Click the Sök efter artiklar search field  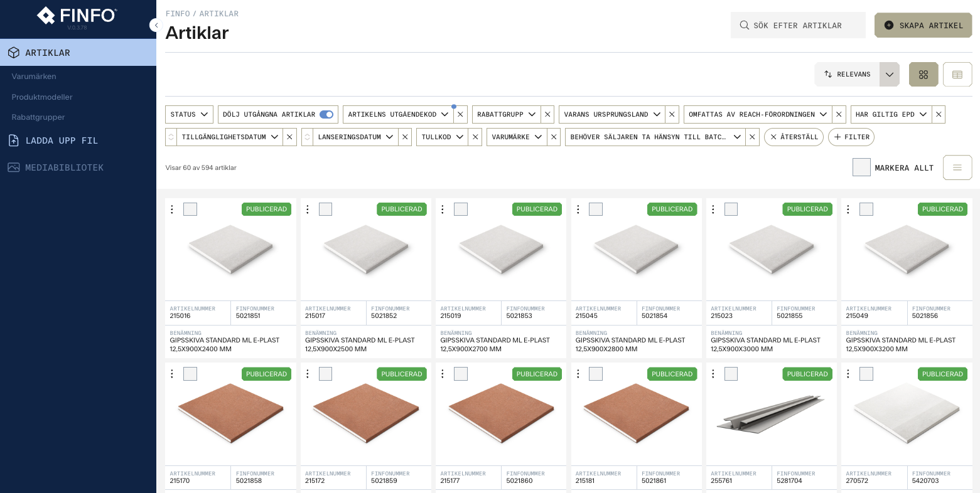tap(798, 25)
